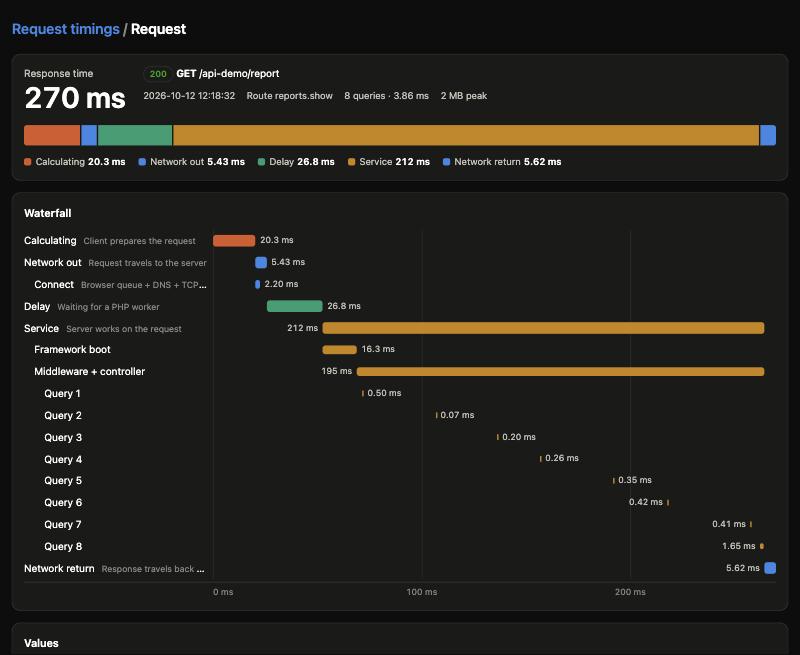The width and height of the screenshot is (800, 655).
Task: Click the "Route reports.show" text
Action: [x=289, y=96]
